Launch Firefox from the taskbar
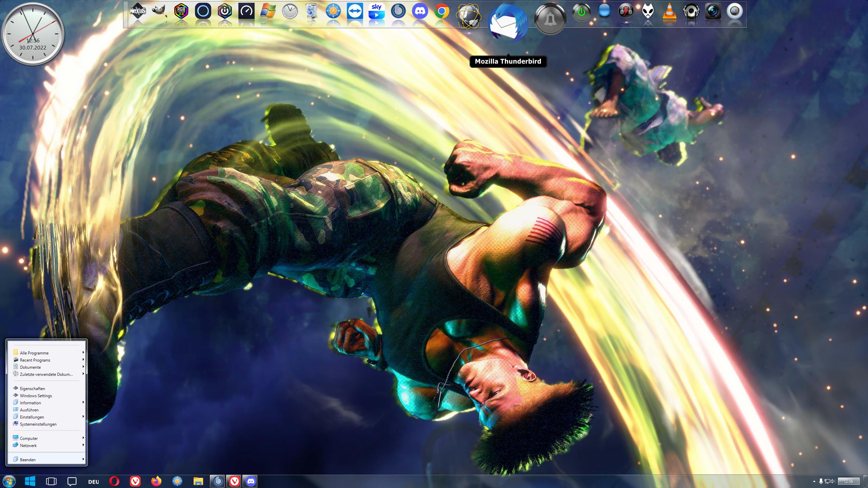Image resolution: width=868 pixels, height=488 pixels. pyautogui.click(x=156, y=481)
